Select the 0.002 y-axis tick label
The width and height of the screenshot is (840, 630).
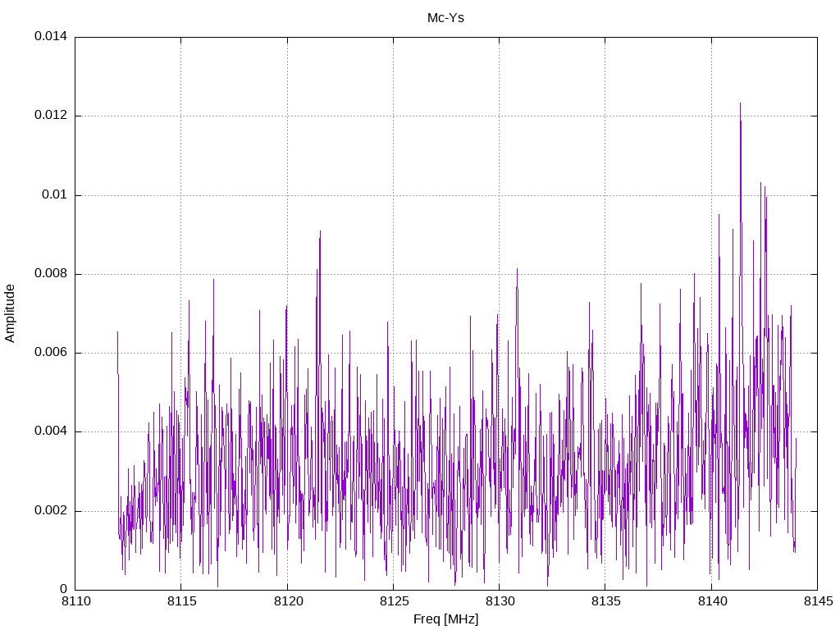(50, 510)
